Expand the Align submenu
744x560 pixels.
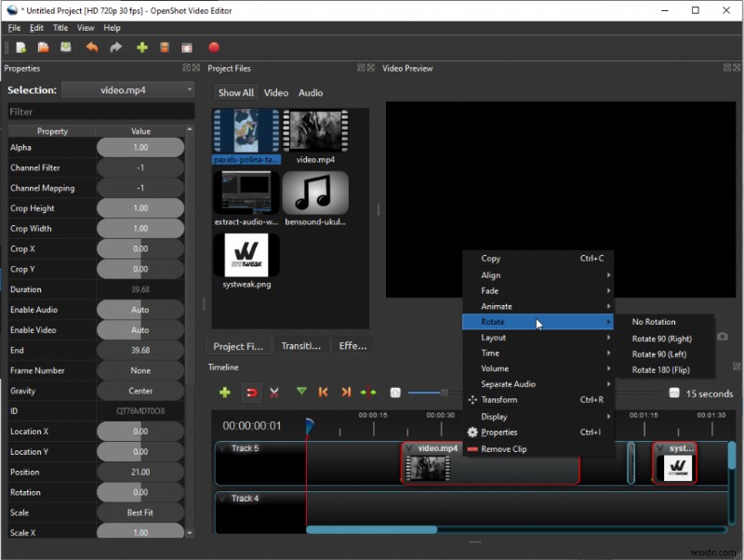[538, 275]
